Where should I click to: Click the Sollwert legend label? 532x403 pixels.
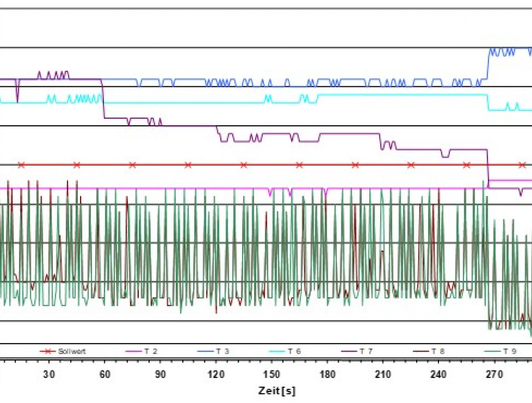click(72, 351)
